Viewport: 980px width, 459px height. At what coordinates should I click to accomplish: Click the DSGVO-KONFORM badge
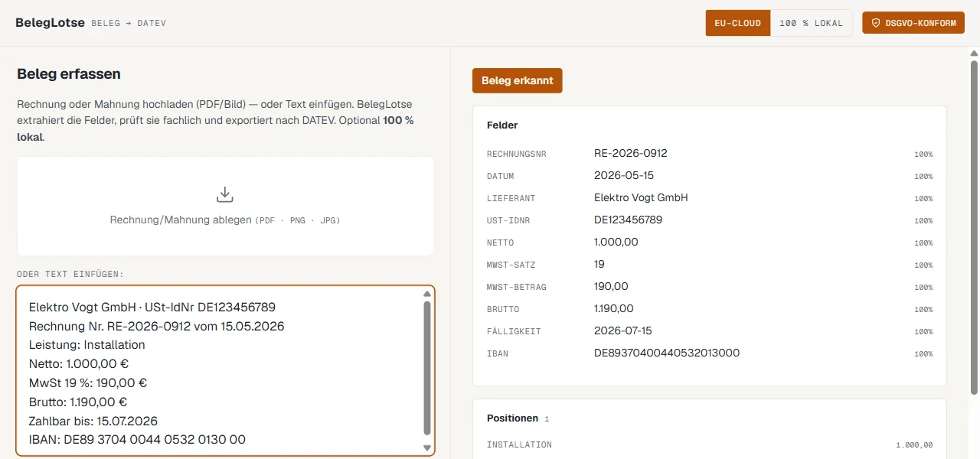(x=913, y=23)
